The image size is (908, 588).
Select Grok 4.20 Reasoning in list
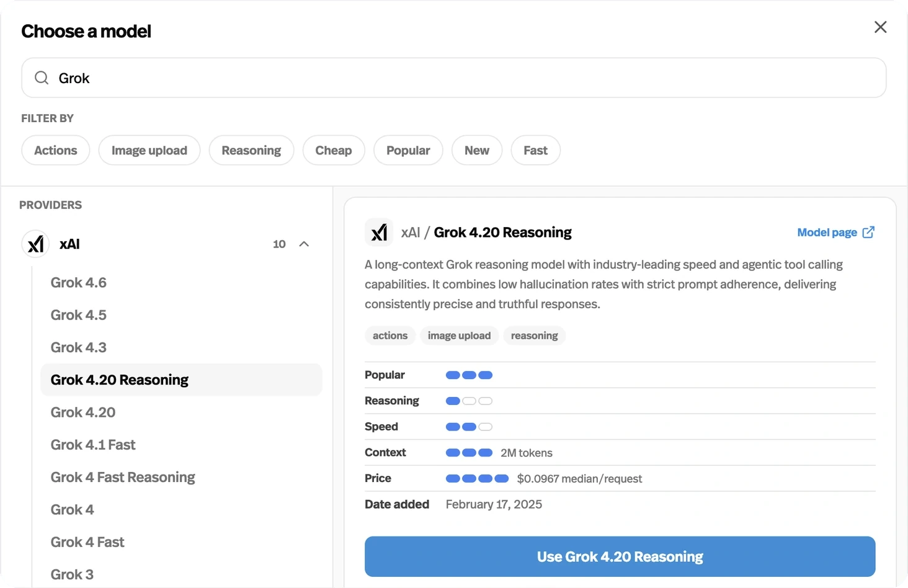(181, 380)
